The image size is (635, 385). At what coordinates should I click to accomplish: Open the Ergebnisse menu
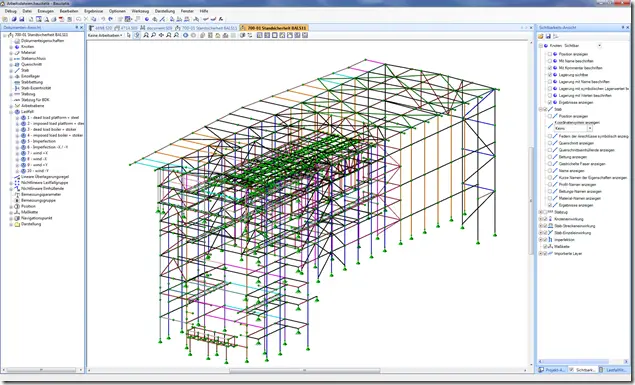[x=94, y=11]
